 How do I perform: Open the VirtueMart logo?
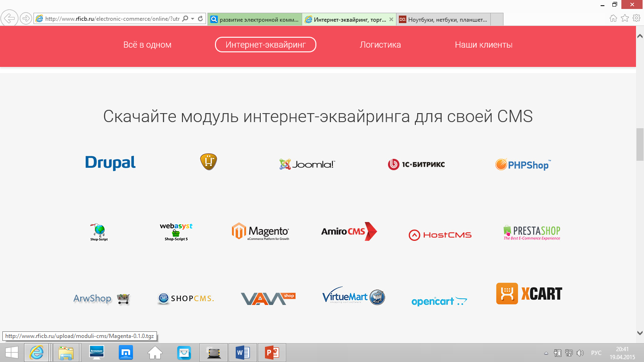[x=354, y=297]
